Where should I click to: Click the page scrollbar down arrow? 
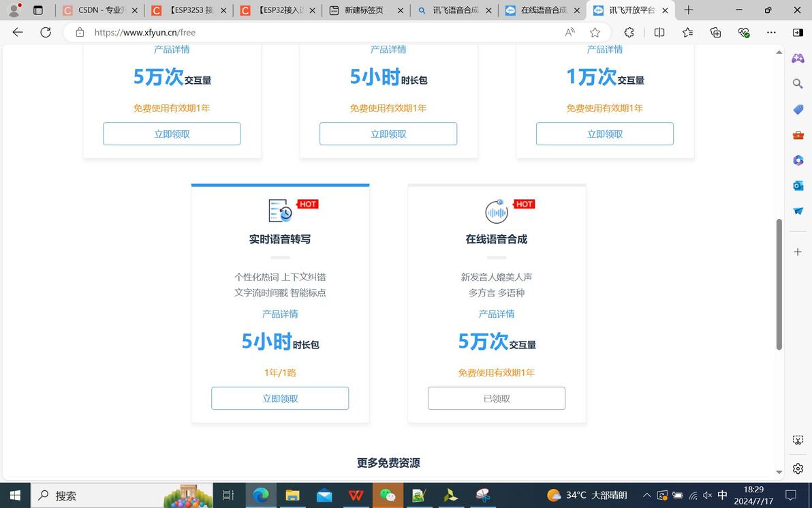point(779,473)
